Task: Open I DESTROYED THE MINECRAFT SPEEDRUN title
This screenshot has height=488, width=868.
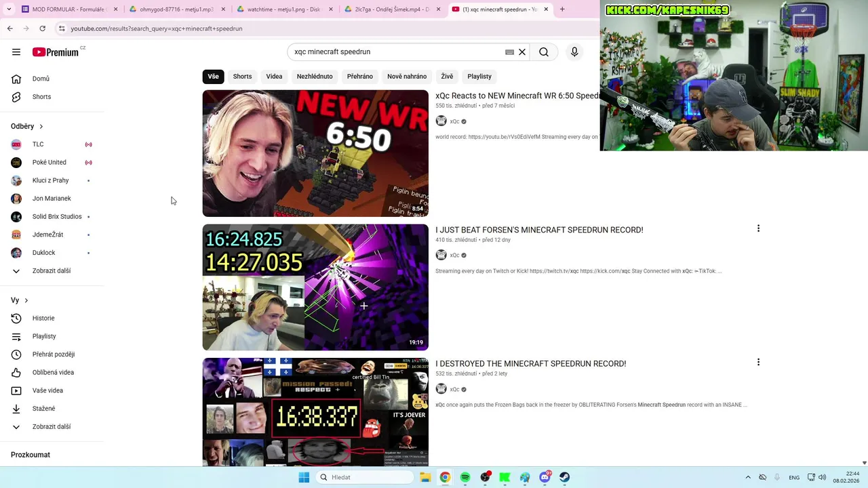Action: (x=530, y=363)
